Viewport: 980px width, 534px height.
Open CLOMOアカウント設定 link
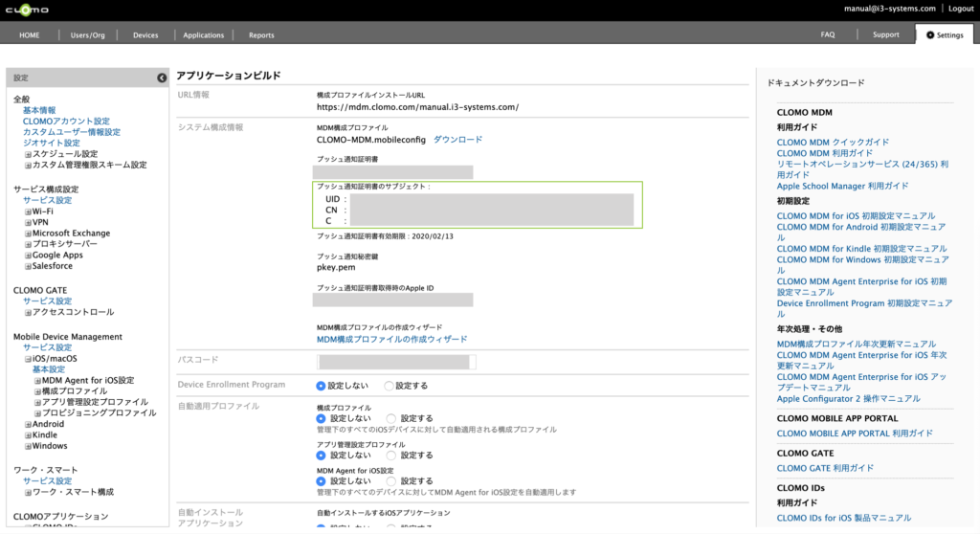point(66,122)
